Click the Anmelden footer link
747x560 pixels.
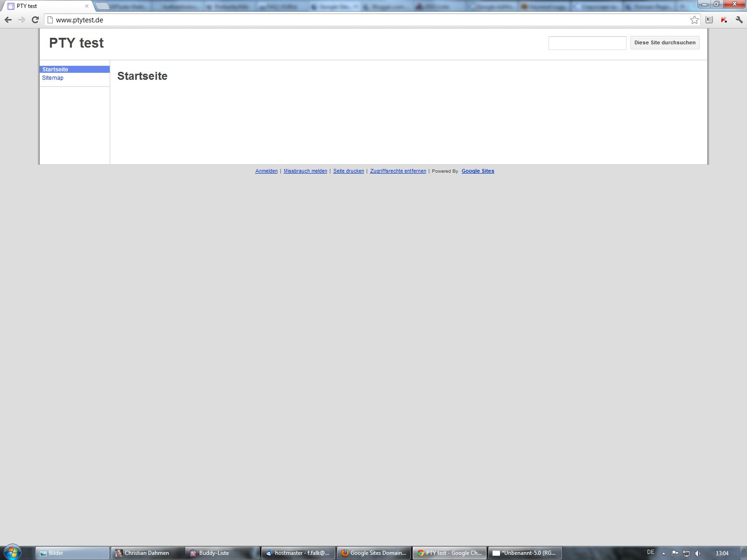click(x=266, y=171)
